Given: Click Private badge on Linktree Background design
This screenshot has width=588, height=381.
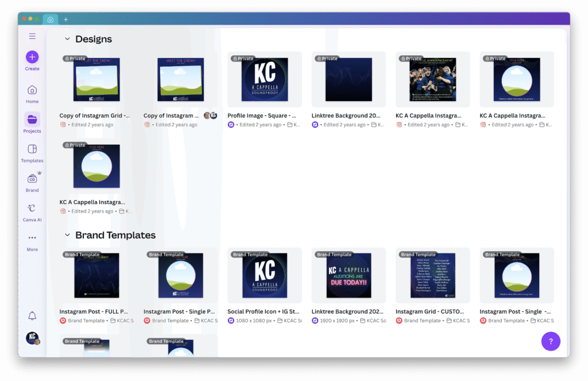Looking at the screenshot, I should click(x=327, y=59).
